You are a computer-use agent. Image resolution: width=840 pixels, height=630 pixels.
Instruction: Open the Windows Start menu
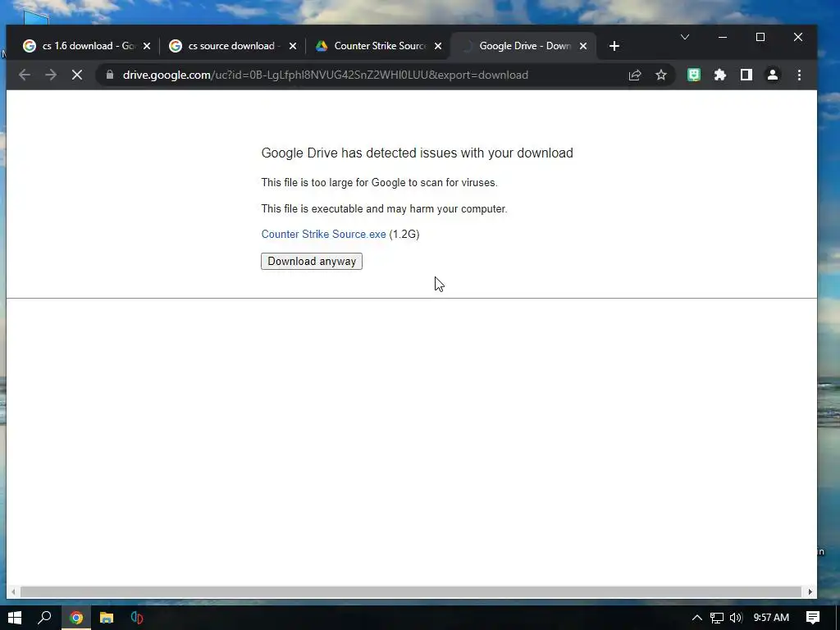[15, 618]
